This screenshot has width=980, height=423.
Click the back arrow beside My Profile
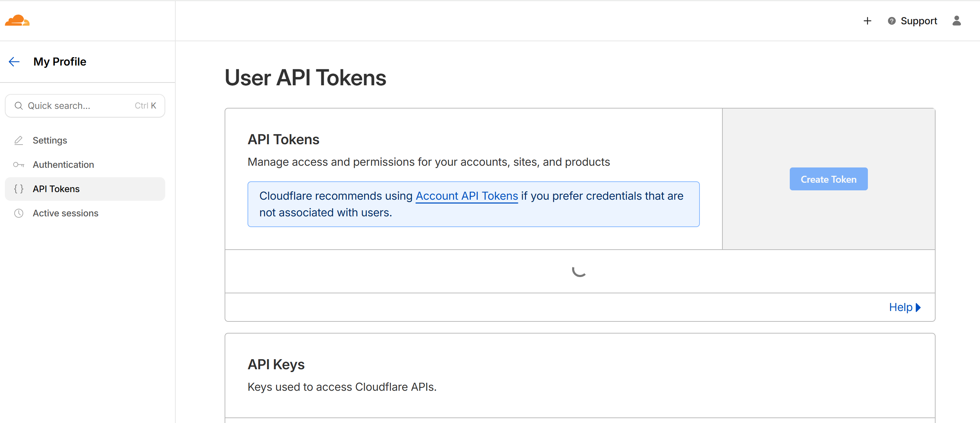[14, 62]
